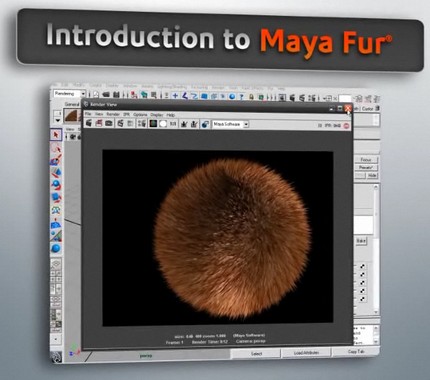Switch to single perspective view layout
430x380 pixels.
(56, 263)
